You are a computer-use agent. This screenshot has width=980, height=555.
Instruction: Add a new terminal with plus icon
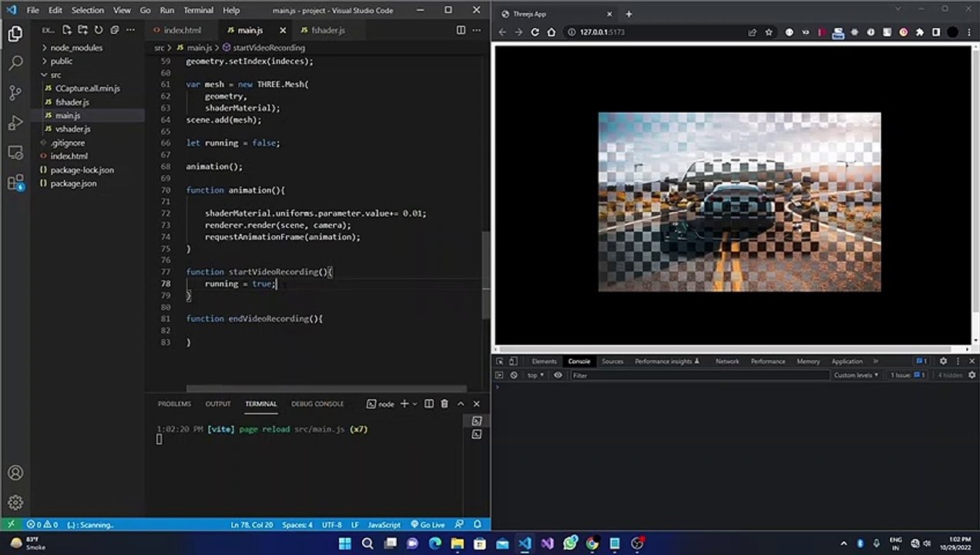pos(404,403)
